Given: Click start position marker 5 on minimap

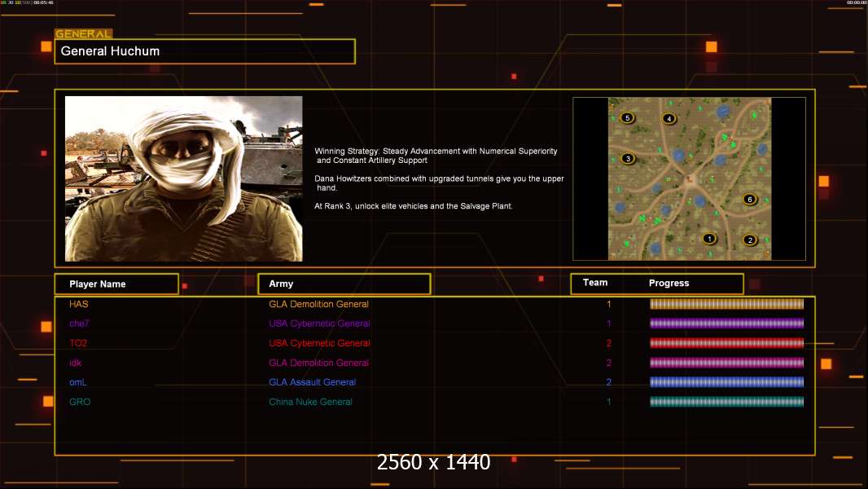Looking at the screenshot, I should (627, 117).
